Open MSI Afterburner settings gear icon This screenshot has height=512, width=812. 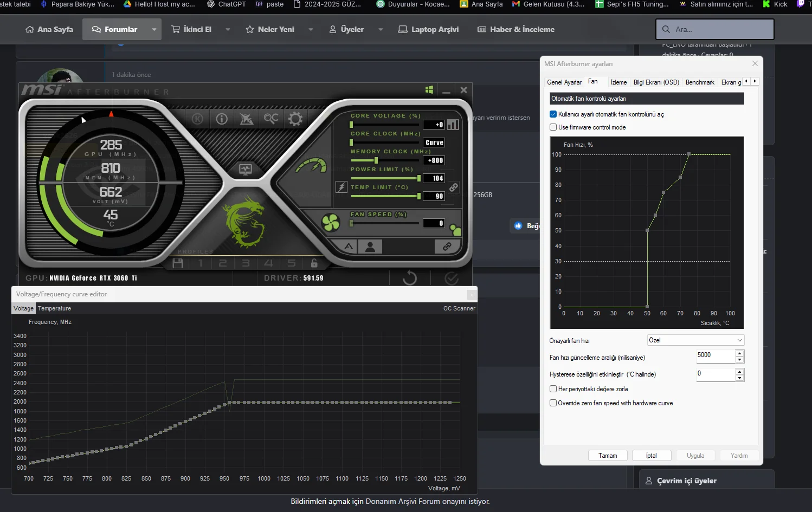295,119
